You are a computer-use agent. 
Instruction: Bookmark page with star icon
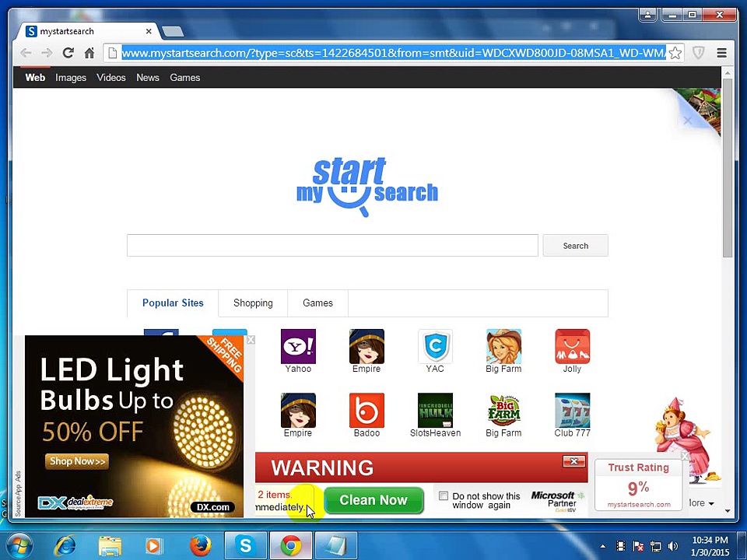pyautogui.click(x=675, y=53)
